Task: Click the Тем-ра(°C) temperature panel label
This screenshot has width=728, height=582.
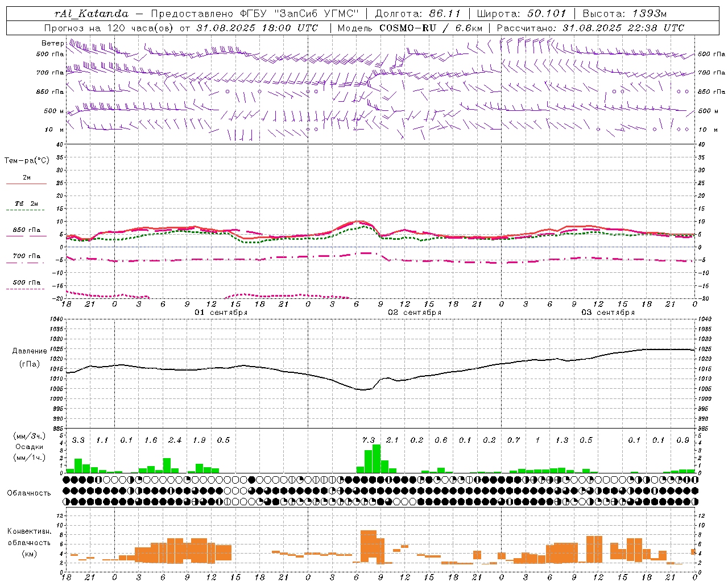Action: tap(27, 161)
